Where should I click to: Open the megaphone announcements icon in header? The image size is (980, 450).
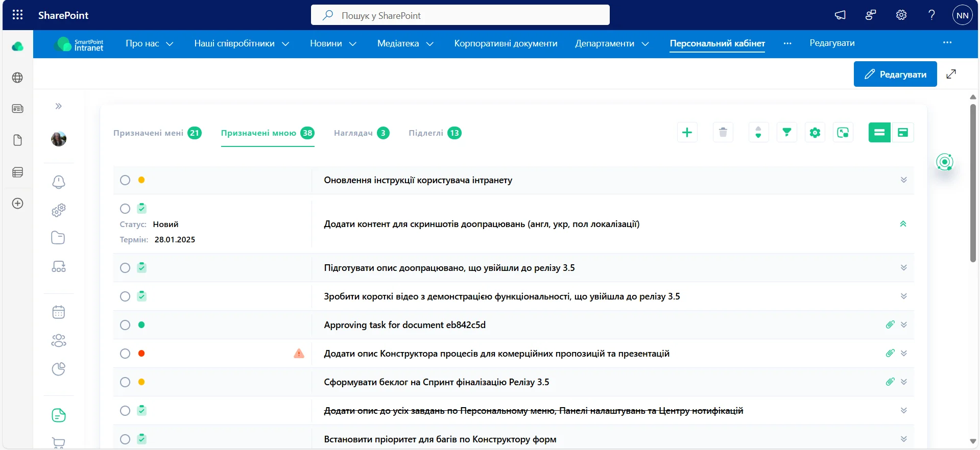click(x=840, y=15)
